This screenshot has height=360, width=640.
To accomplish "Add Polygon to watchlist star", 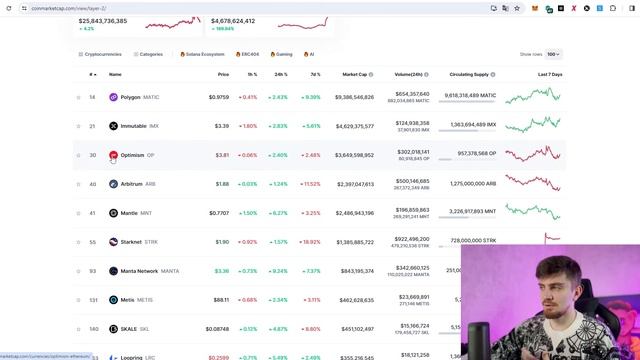I will point(78,98).
